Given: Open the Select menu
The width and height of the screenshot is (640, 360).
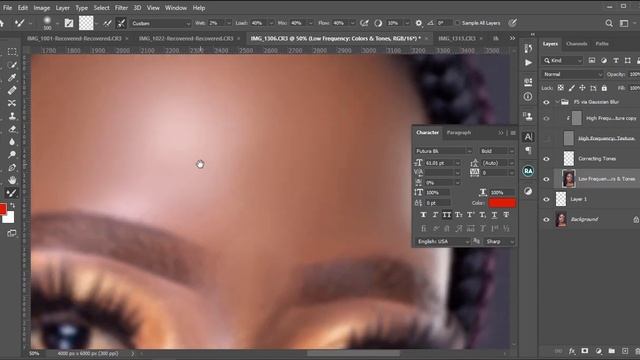Looking at the screenshot, I should click(x=101, y=8).
